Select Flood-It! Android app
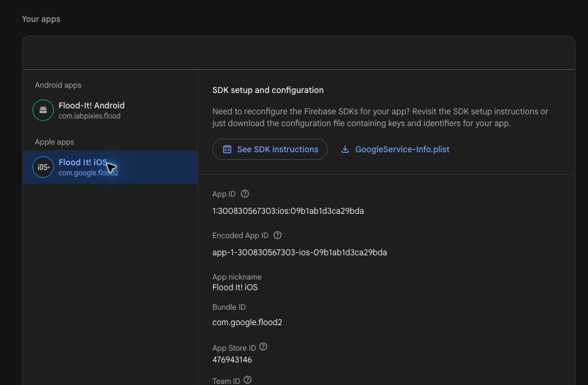Image resolution: width=588 pixels, height=385 pixels. [110, 110]
